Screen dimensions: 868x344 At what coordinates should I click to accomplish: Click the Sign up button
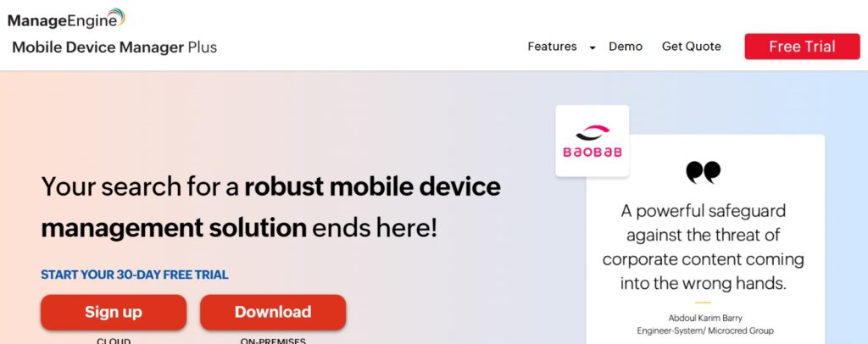[114, 312]
